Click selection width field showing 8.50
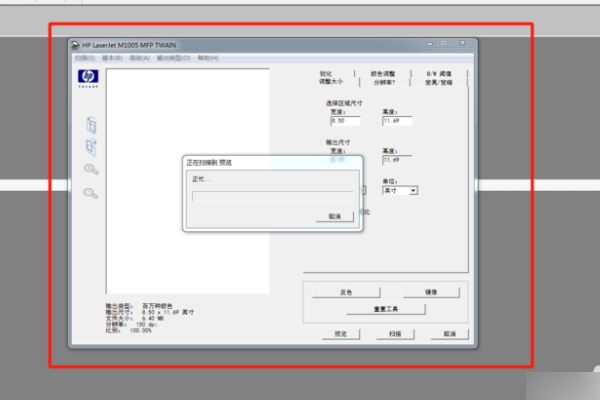This screenshot has height=400, width=600. point(345,121)
